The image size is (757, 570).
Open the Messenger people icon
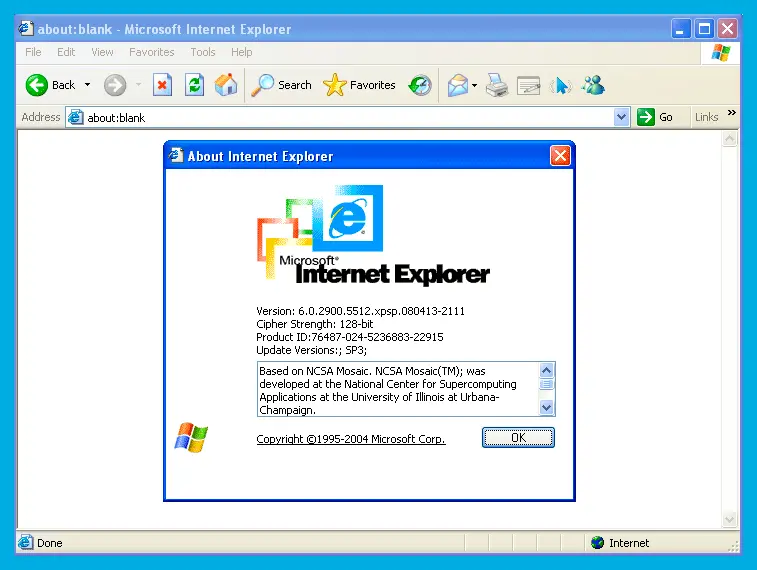593,85
